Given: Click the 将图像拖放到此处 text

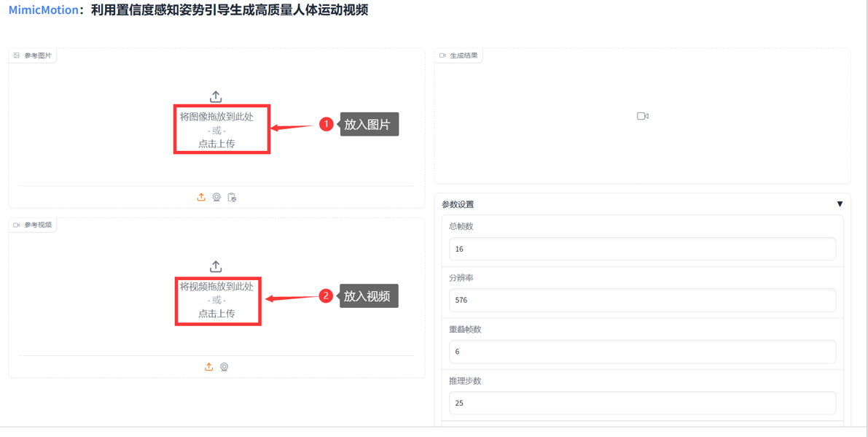Looking at the screenshot, I should point(216,117).
